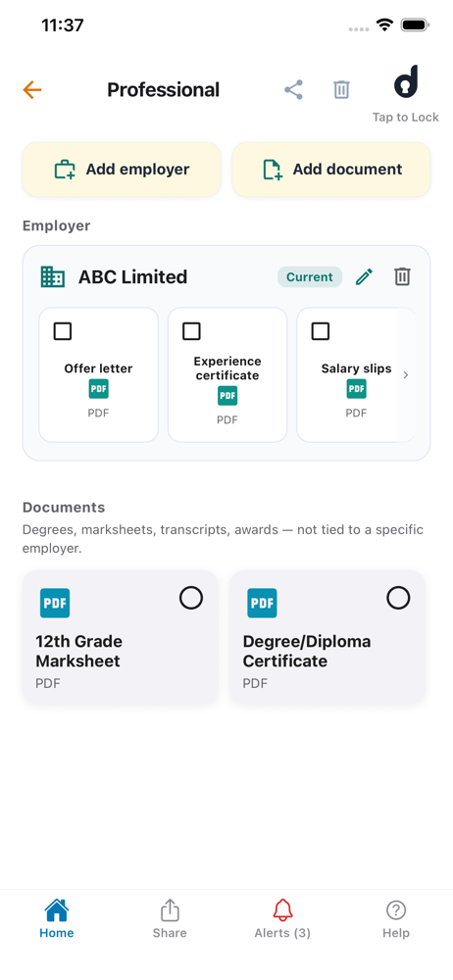Select Degree/Diploma Certificate radio circle

(398, 598)
